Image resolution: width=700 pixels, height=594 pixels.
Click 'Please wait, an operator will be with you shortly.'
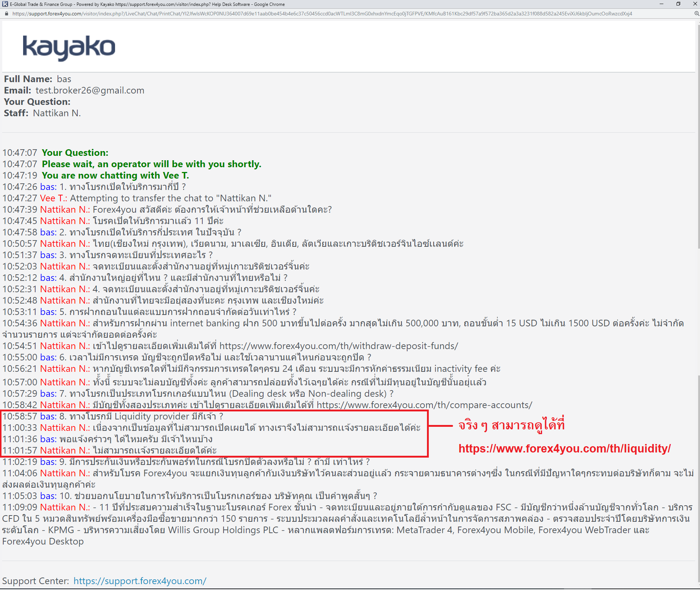[151, 164]
